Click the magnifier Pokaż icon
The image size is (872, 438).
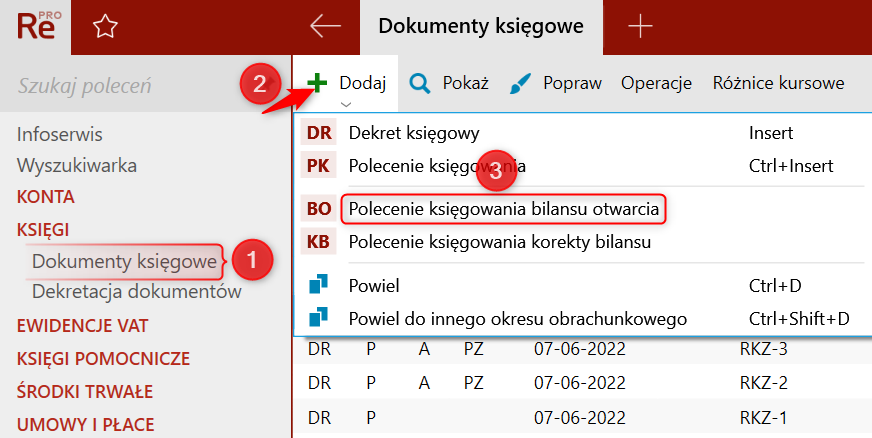tap(420, 84)
